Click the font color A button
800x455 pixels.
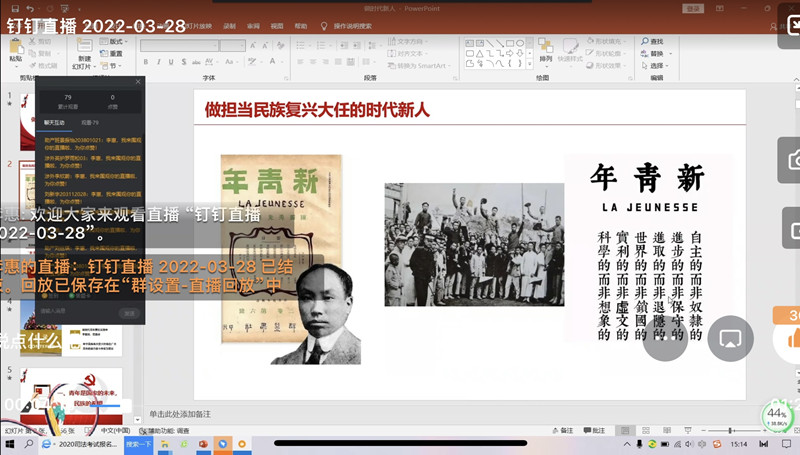pyautogui.click(x=272, y=62)
